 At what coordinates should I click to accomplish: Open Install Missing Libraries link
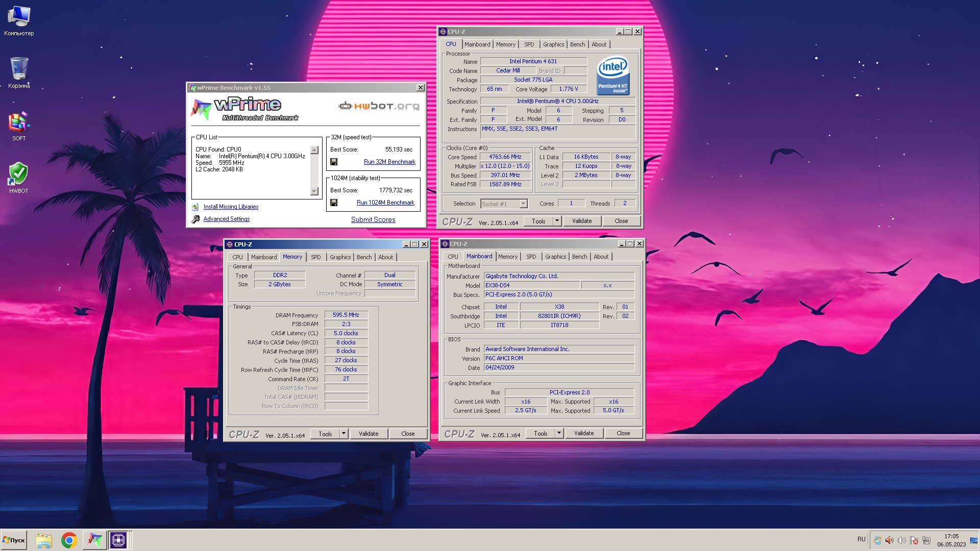(231, 207)
